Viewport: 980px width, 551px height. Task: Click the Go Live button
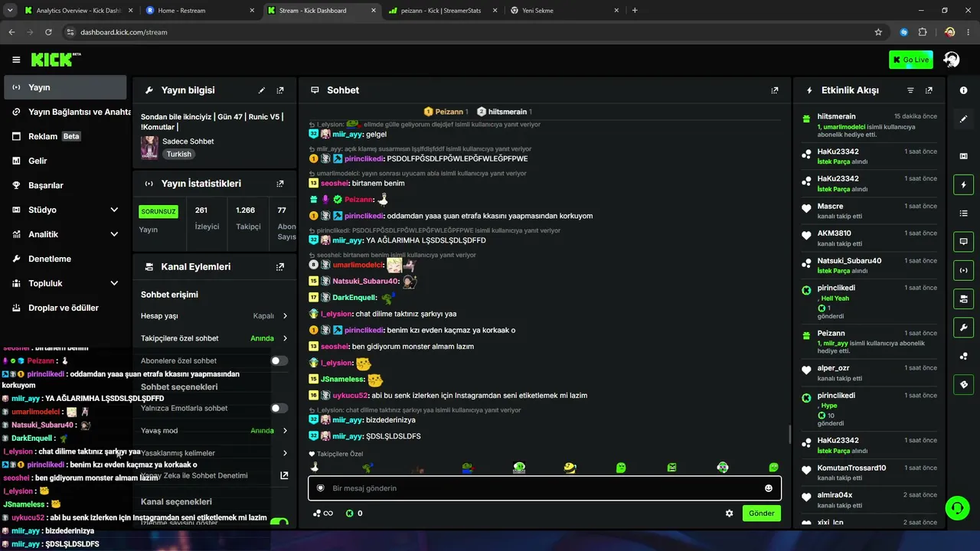(x=911, y=60)
